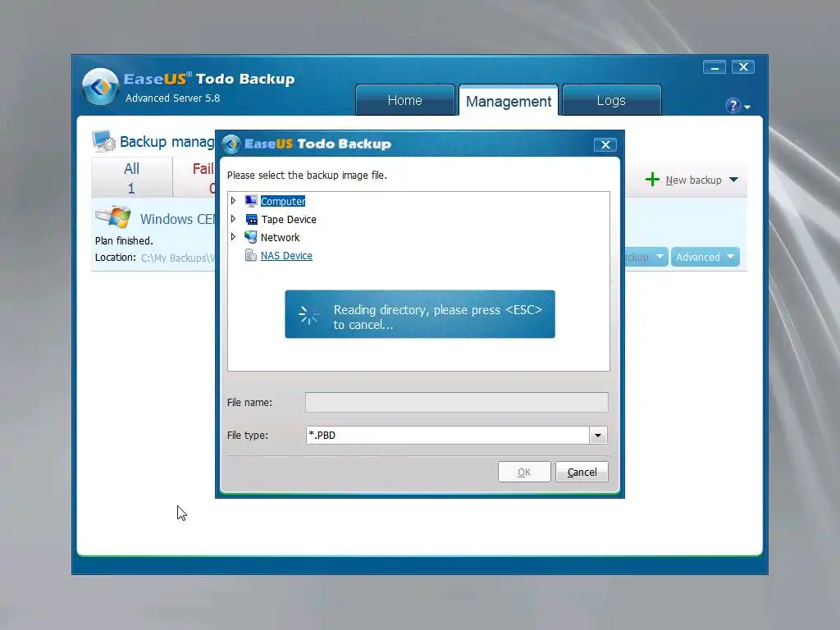Click the NAS Device server icon

251,256
